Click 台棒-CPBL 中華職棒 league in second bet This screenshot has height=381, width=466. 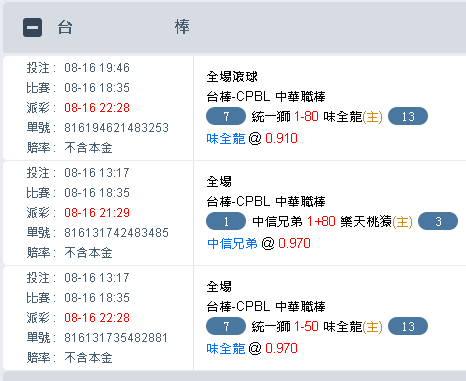(x=266, y=202)
